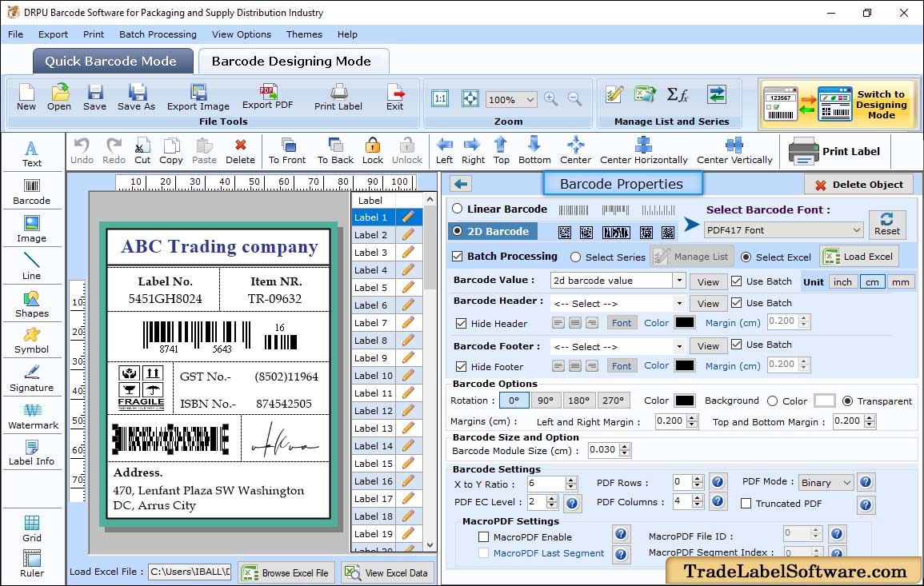
Task: Enable Truncated PDF checkbox
Action: pyautogui.click(x=746, y=504)
